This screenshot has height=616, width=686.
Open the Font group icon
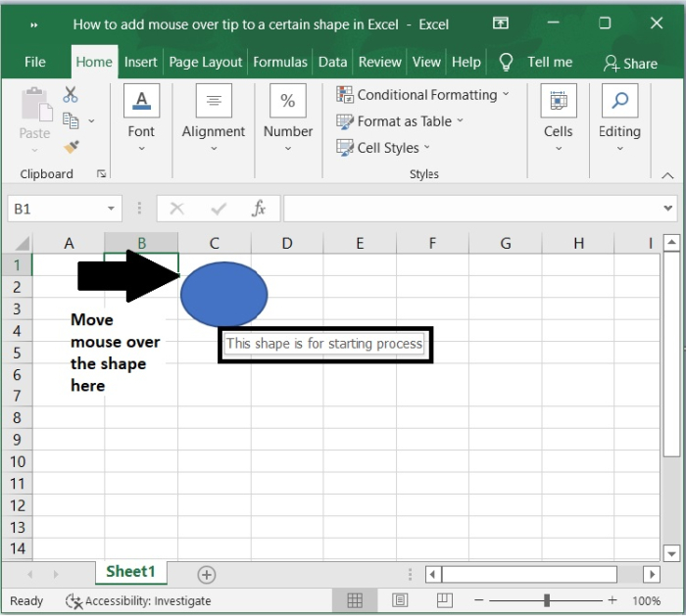click(141, 101)
